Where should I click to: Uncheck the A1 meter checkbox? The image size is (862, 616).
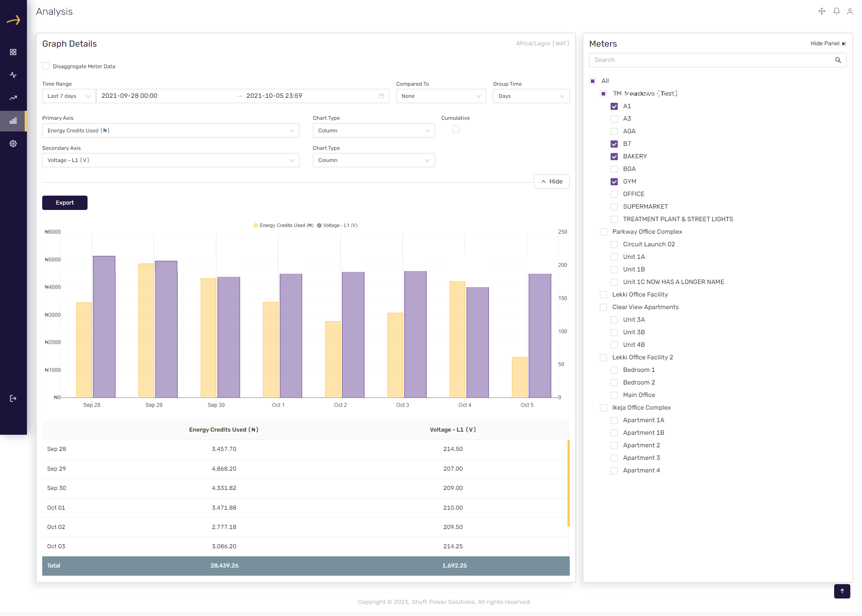click(x=614, y=106)
